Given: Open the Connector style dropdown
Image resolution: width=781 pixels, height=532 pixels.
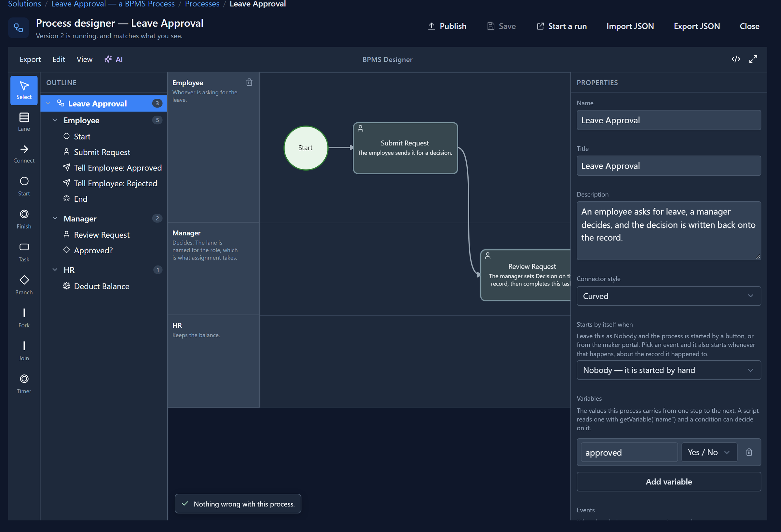Looking at the screenshot, I should coord(668,296).
